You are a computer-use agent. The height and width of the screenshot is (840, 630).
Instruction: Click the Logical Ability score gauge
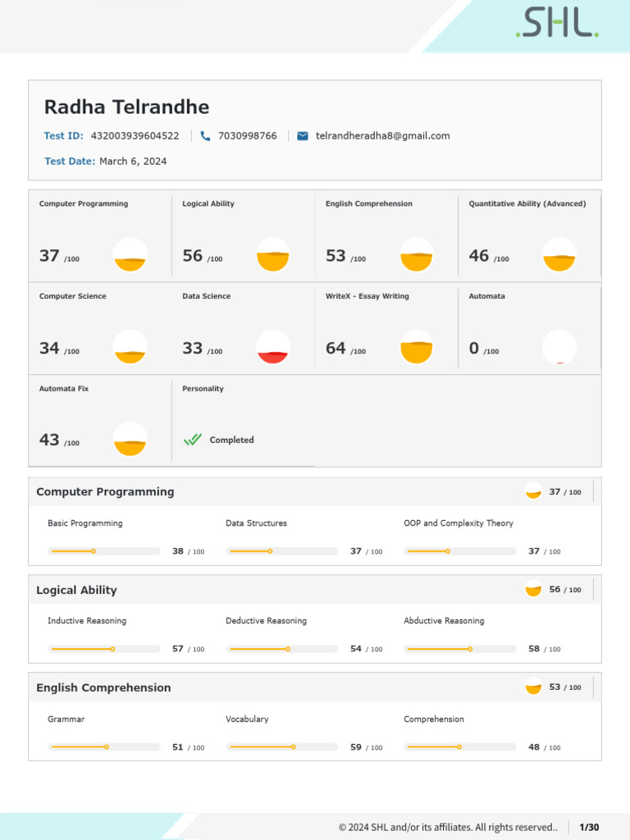[x=273, y=255]
